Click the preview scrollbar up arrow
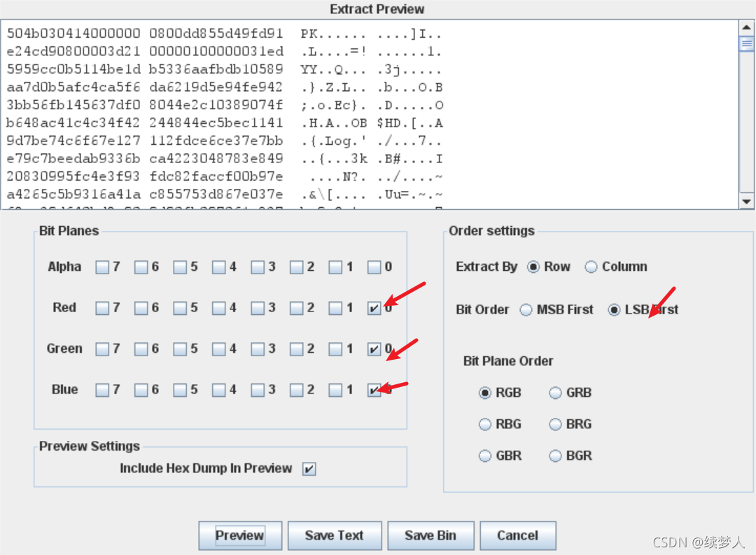Image resolution: width=756 pixels, height=555 pixels. tap(746, 27)
